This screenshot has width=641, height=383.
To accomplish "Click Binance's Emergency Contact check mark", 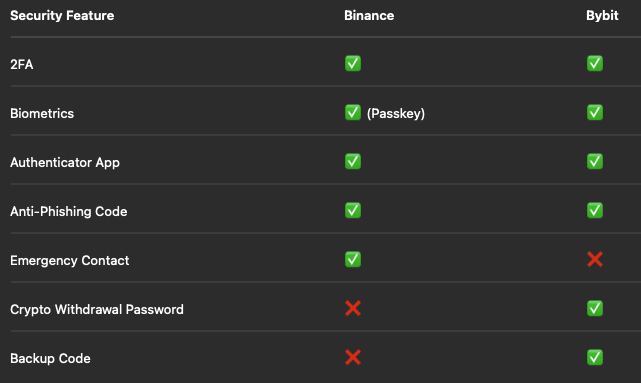I will pos(353,260).
